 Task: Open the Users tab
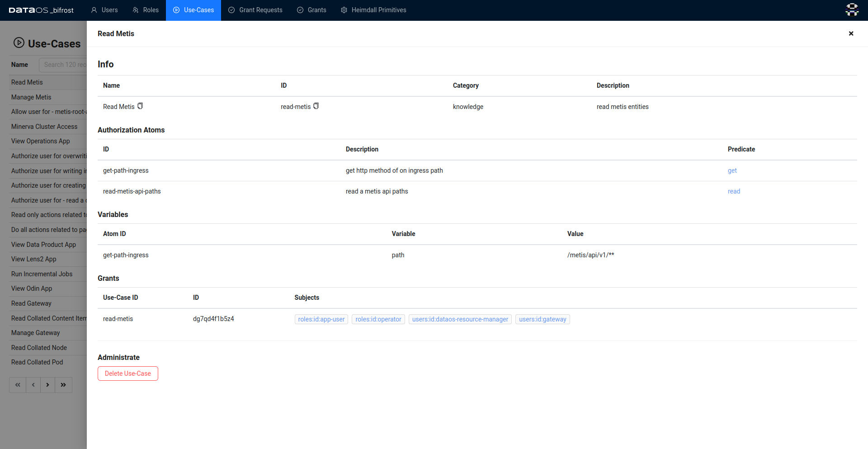(x=104, y=10)
